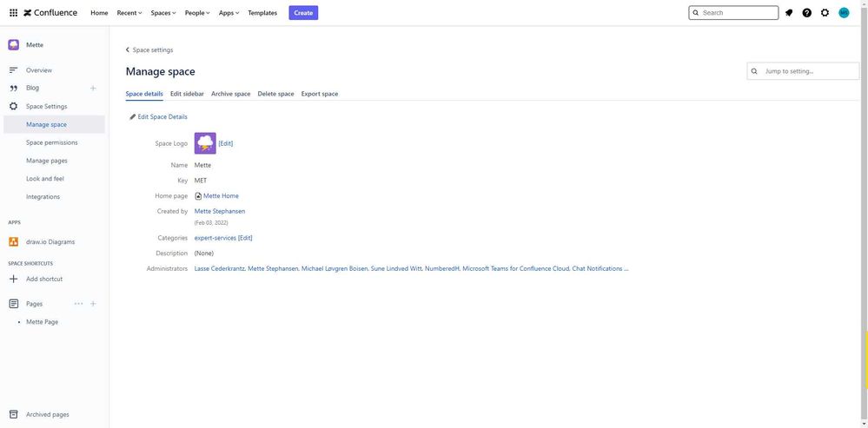The width and height of the screenshot is (868, 428).
Task: Open the Templates menu item
Action: [x=262, y=13]
